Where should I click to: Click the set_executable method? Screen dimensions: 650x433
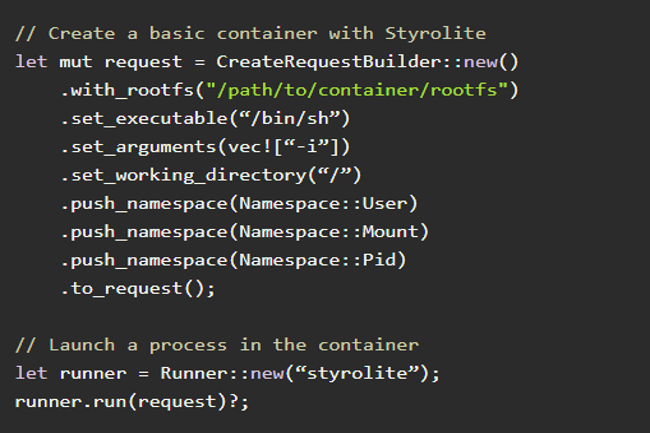(133, 118)
